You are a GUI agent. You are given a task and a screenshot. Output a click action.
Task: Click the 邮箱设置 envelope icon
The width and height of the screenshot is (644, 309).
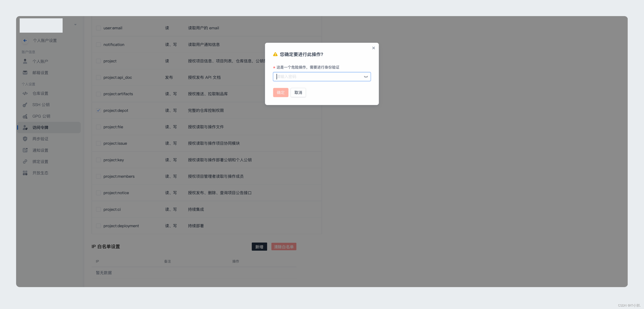pyautogui.click(x=25, y=72)
